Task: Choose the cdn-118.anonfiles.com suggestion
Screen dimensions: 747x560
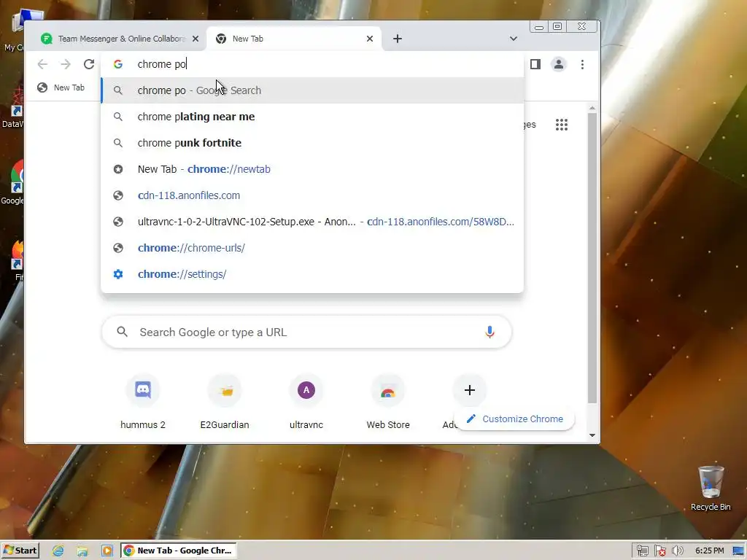Action: pyautogui.click(x=312, y=195)
